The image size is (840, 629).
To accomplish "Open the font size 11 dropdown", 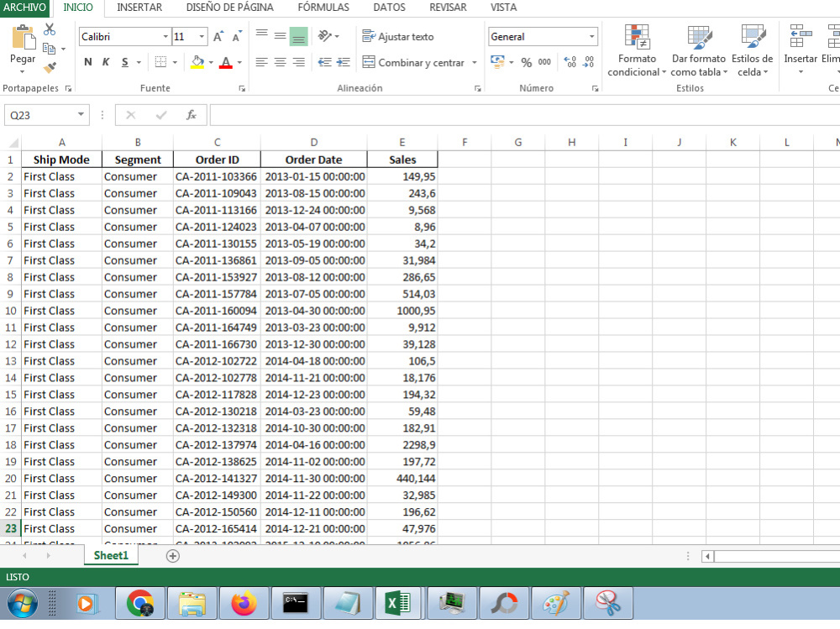I will click(x=202, y=36).
